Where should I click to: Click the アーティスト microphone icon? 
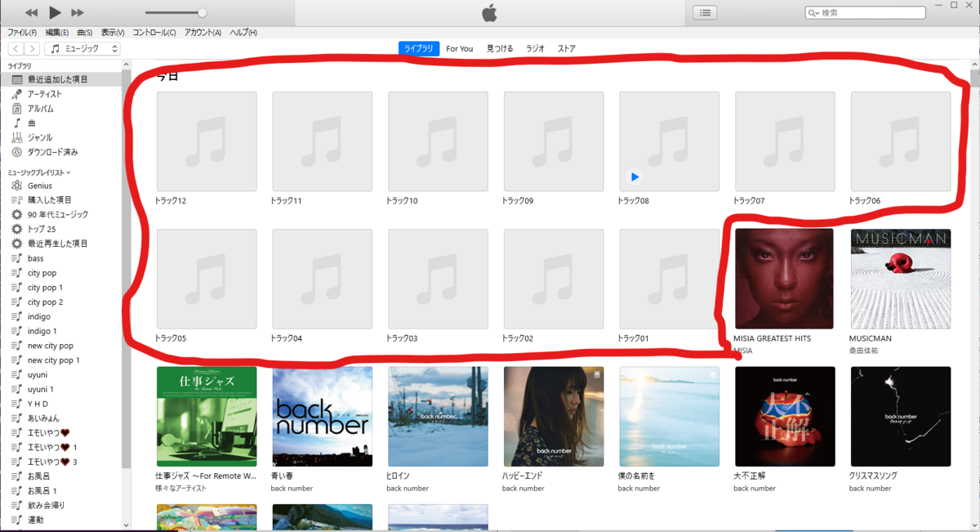(17, 94)
